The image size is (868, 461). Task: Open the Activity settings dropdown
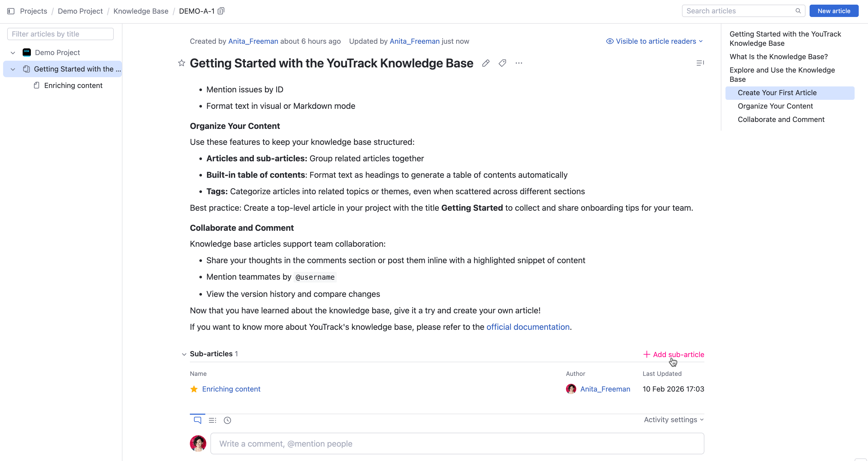[674, 420]
